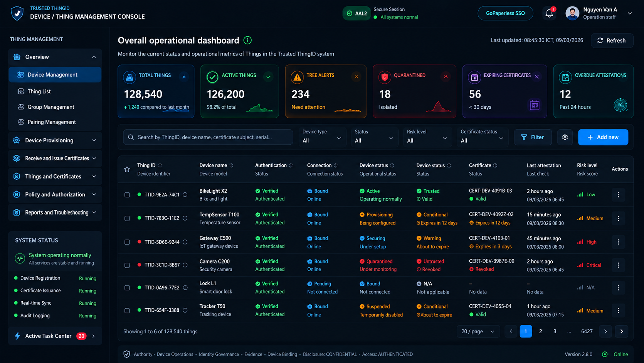Click the Refresh button
Screen dimensions: 644x363
pos(612,41)
